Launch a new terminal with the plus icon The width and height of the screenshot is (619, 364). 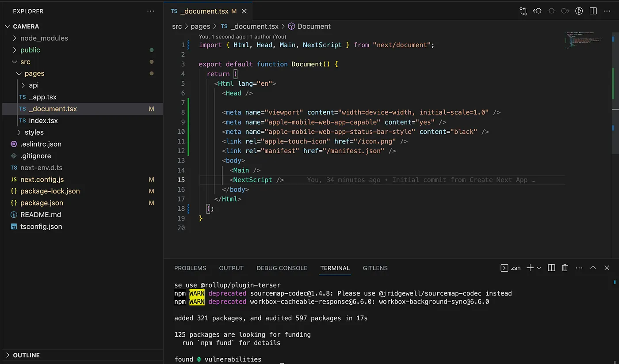click(x=529, y=268)
